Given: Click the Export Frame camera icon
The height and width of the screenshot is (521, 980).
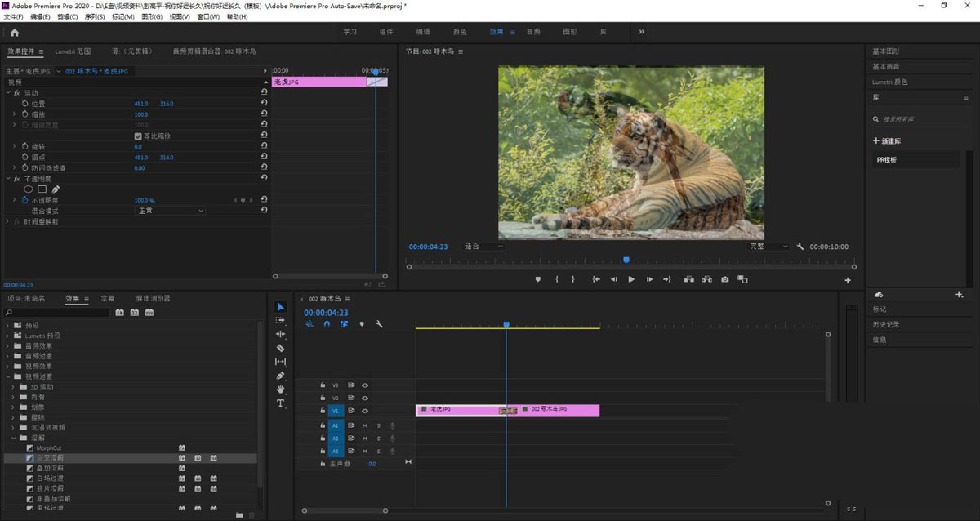Looking at the screenshot, I should [x=724, y=279].
